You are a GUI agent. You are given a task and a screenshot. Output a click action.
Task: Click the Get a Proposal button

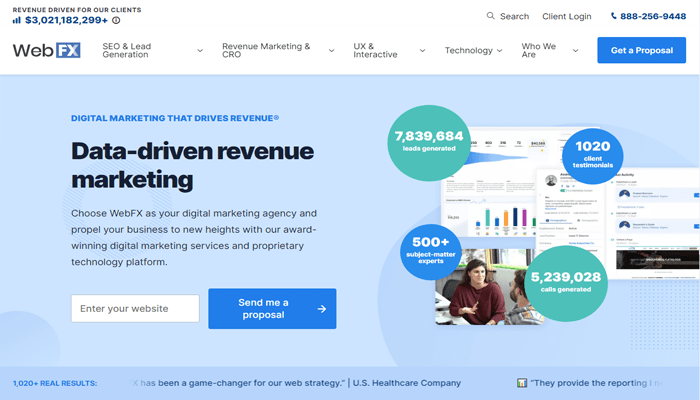click(641, 50)
